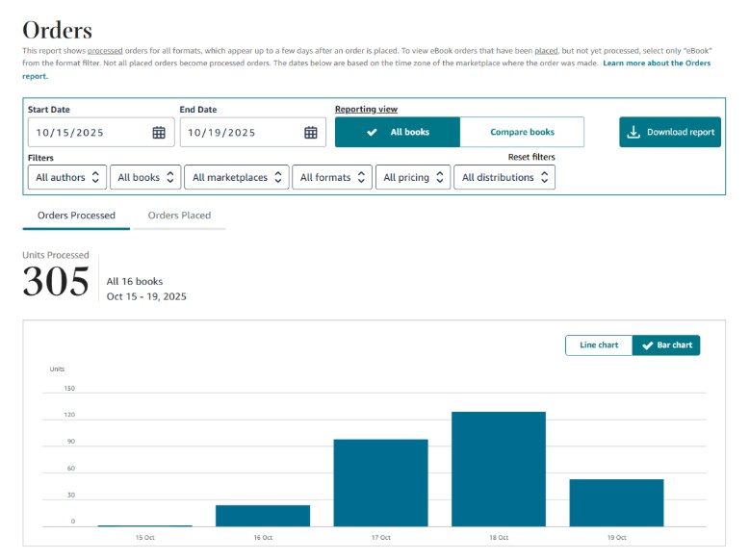Open the All formats dropdown

coord(332,178)
